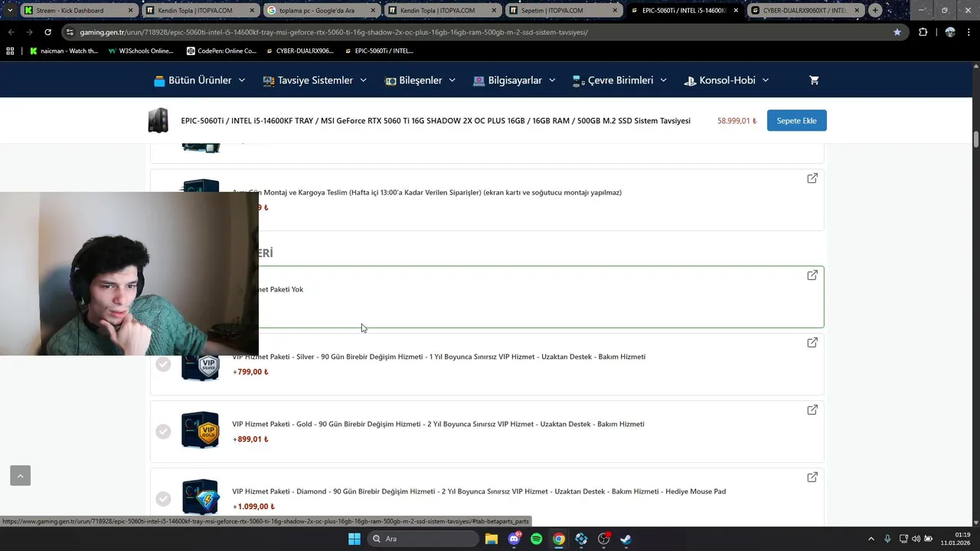Open the external link icon on the Hizmet Paketi Yok row
This screenshot has width=980, height=551.
click(x=812, y=275)
